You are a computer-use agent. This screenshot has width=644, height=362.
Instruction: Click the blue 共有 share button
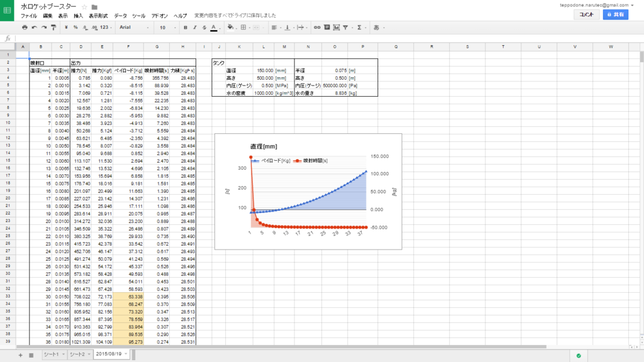[616, 14]
